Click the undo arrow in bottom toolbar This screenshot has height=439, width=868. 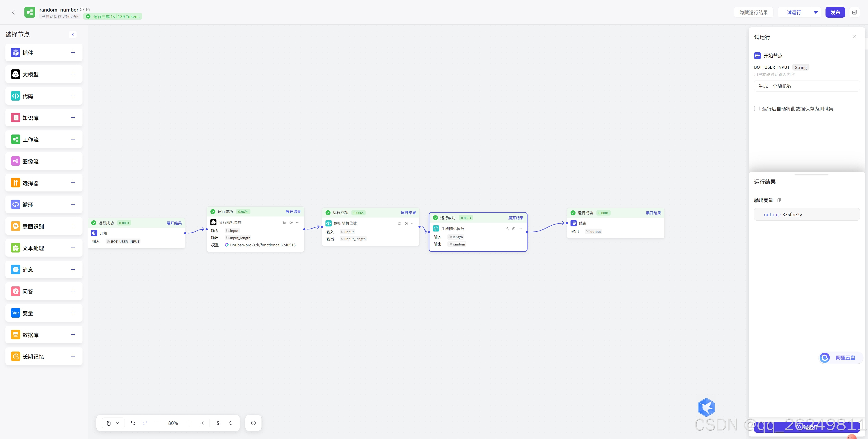(x=133, y=423)
